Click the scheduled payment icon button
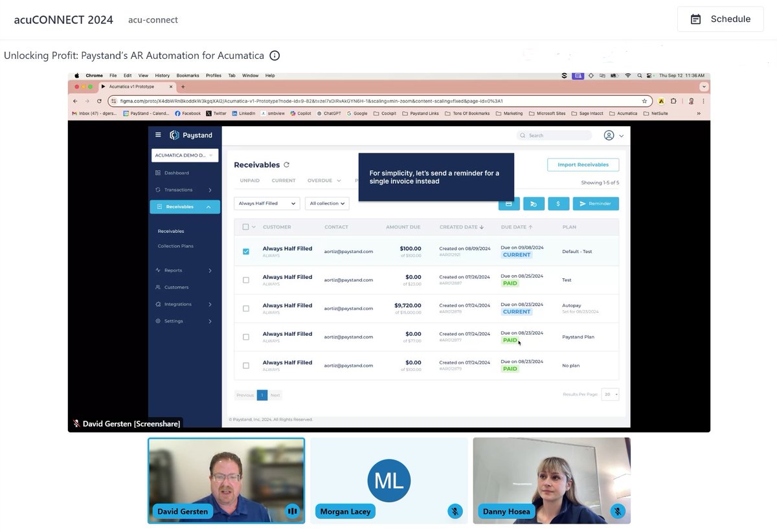This screenshot has height=532, width=777. (534, 203)
